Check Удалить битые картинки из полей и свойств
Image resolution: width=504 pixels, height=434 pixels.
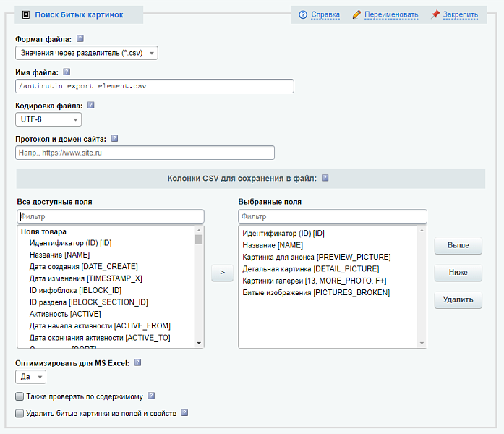(20, 414)
